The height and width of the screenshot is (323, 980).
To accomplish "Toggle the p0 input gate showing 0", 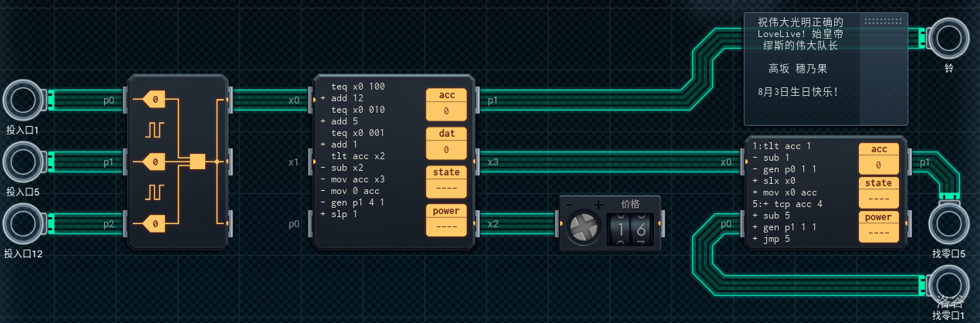I will pos(154,100).
